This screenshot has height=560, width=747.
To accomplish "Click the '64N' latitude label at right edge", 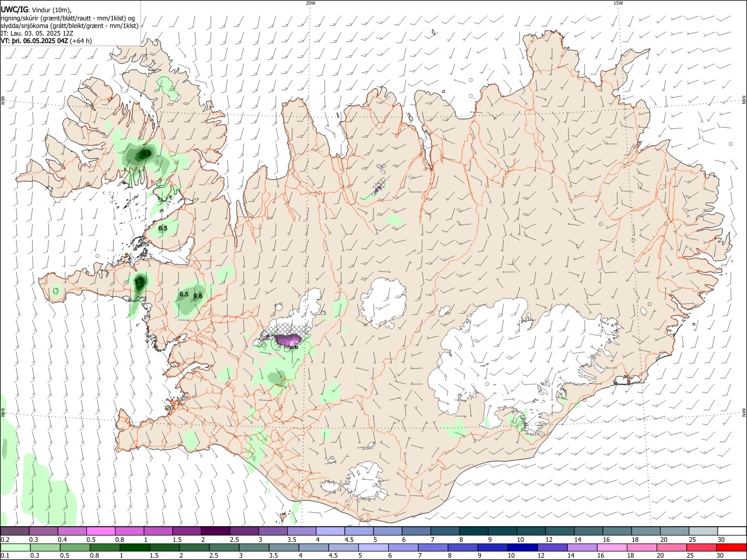I will click(744, 412).
